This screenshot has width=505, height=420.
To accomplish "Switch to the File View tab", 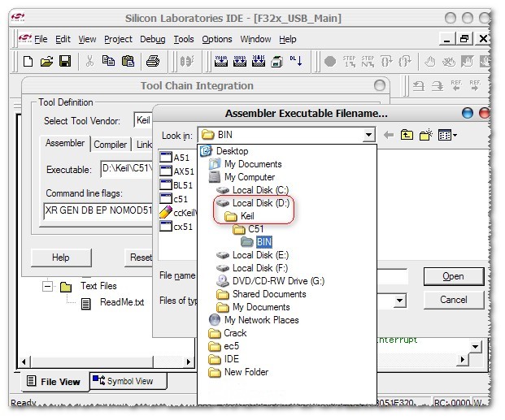I will coord(54,382).
